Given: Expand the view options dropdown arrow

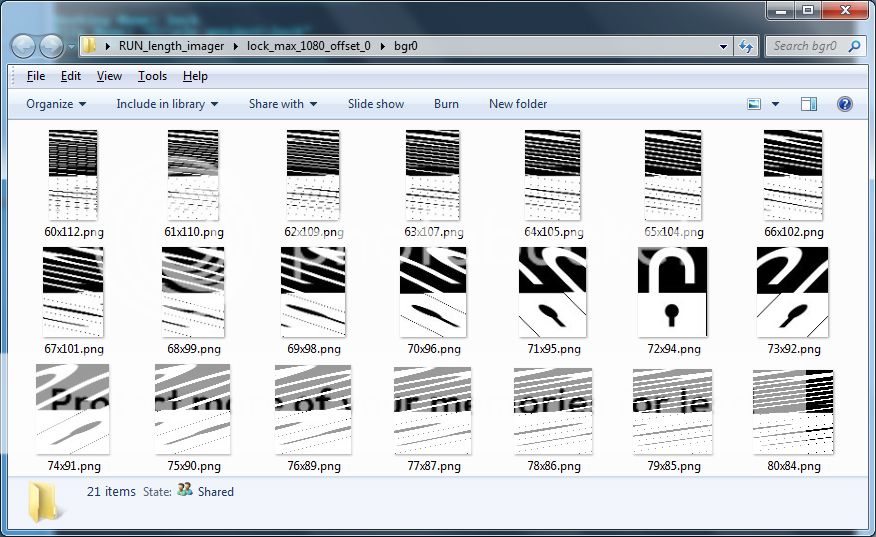Looking at the screenshot, I should pyautogui.click(x=775, y=104).
